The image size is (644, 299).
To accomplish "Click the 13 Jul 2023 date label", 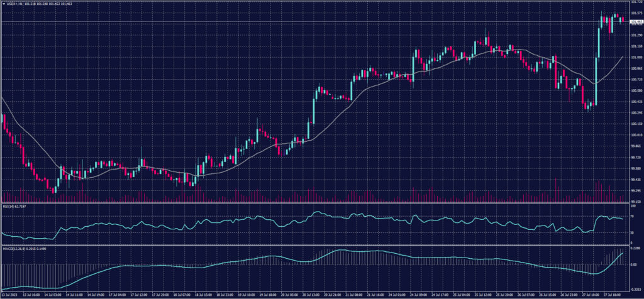I will coord(11,293).
